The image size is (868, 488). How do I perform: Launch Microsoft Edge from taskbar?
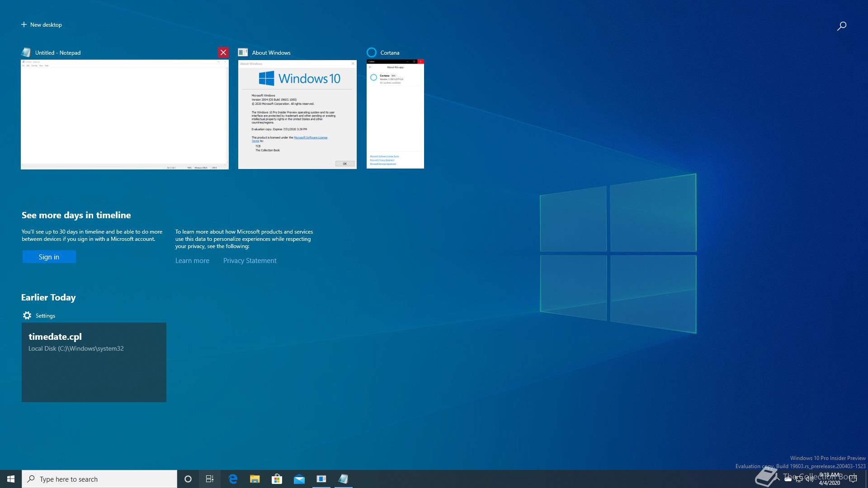tap(233, 479)
